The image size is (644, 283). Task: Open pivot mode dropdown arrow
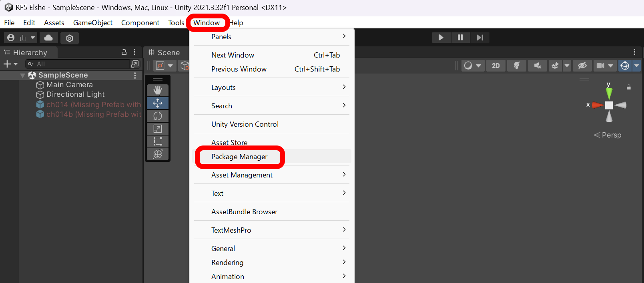click(x=171, y=66)
